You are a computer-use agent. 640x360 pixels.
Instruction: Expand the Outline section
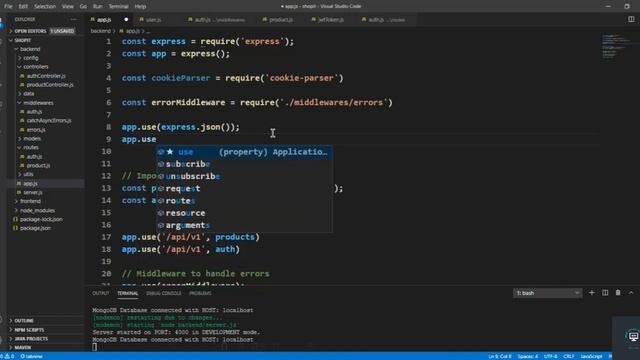click(24, 321)
